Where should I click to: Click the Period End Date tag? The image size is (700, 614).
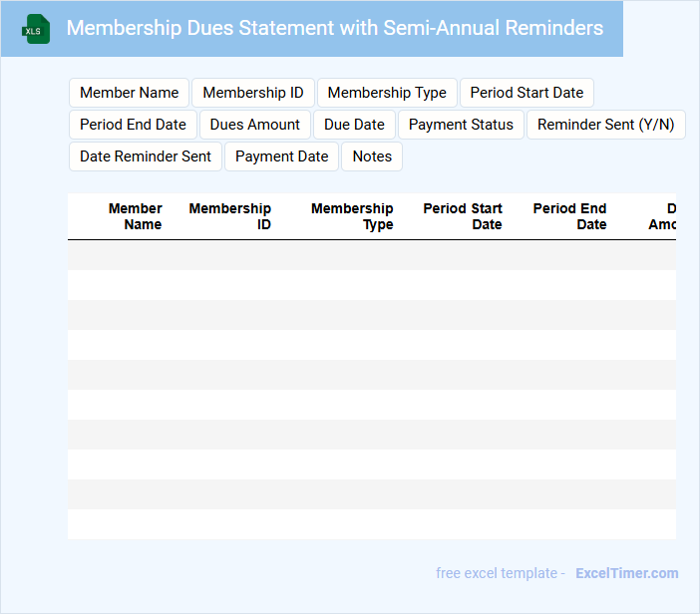pyautogui.click(x=133, y=125)
